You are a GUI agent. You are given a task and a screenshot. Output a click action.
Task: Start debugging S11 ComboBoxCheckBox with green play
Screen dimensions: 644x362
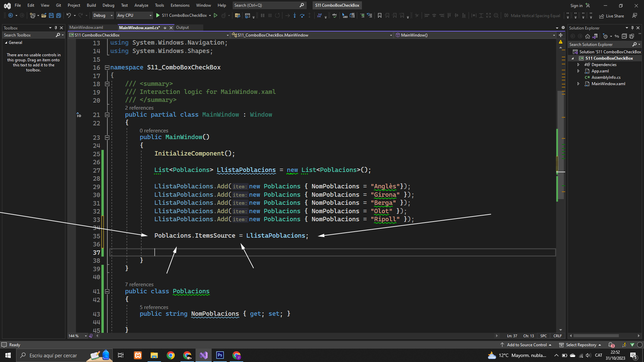point(158,15)
